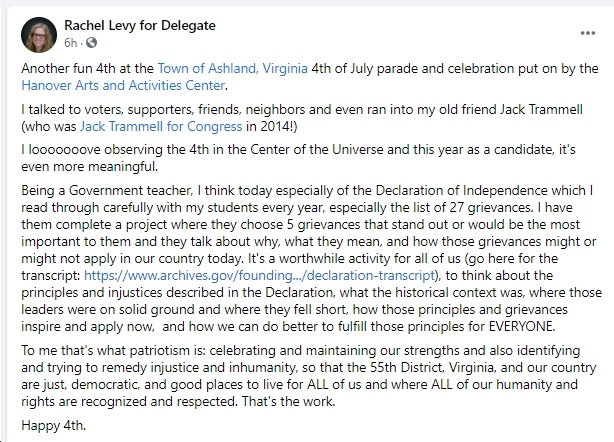Click the "I looooooove observing" paragraph
This screenshot has width=614, height=442.
(x=298, y=158)
